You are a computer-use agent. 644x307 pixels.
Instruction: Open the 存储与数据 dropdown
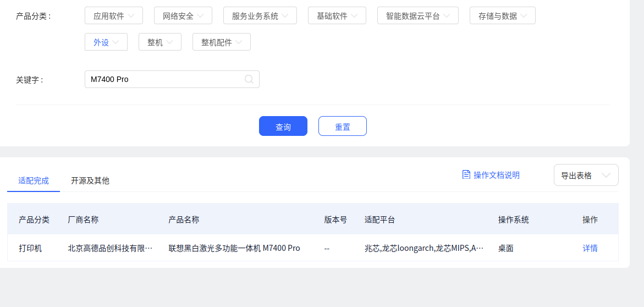(x=503, y=16)
